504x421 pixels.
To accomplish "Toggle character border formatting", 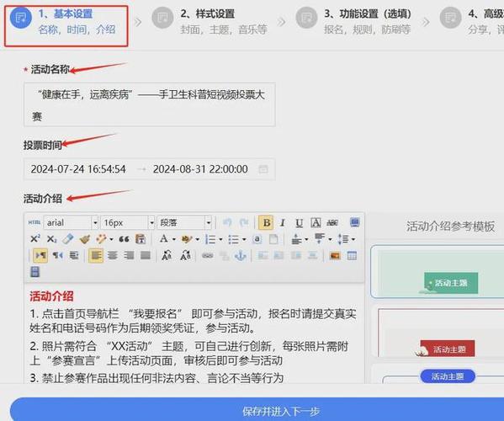I will [x=316, y=222].
